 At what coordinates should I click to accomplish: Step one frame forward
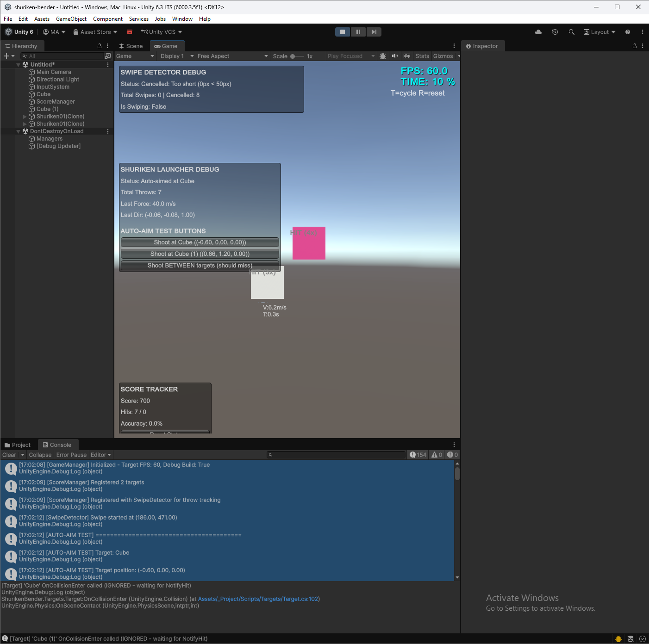(374, 31)
